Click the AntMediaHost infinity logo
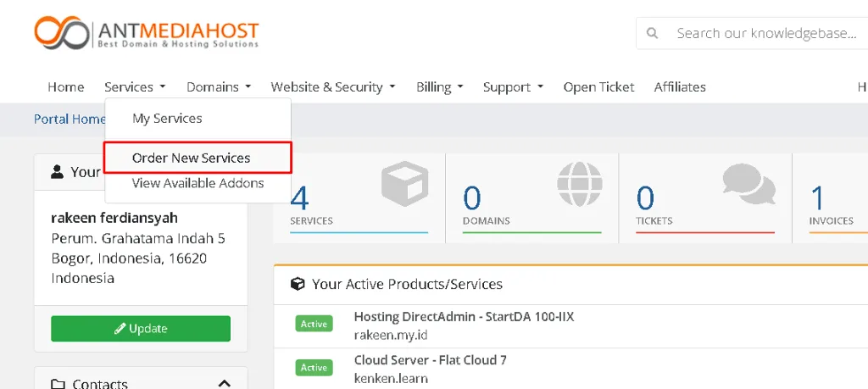Viewport: 868px width, 389px height. pyautogui.click(x=61, y=33)
